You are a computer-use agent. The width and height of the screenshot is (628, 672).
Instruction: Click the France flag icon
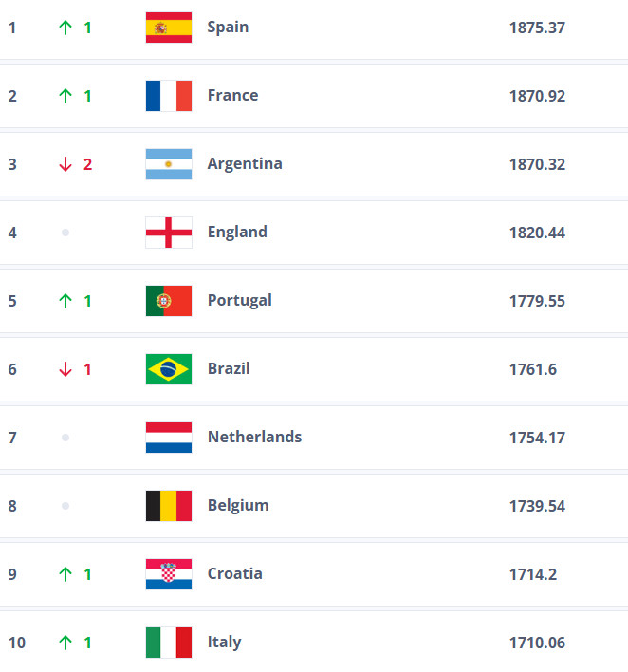(169, 96)
